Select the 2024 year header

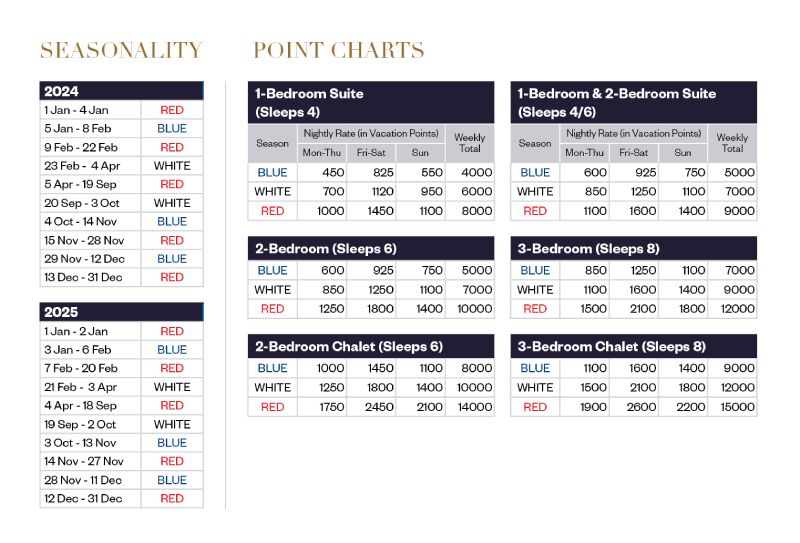tap(121, 91)
